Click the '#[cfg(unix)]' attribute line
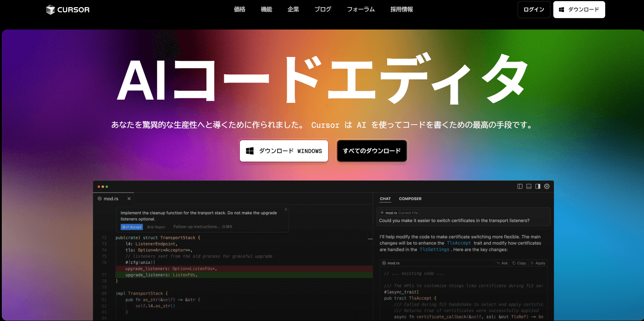The image size is (644, 321). (140, 263)
